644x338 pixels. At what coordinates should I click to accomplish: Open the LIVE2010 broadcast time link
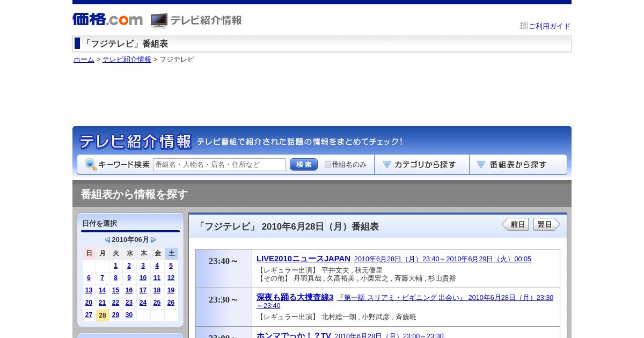point(443,259)
